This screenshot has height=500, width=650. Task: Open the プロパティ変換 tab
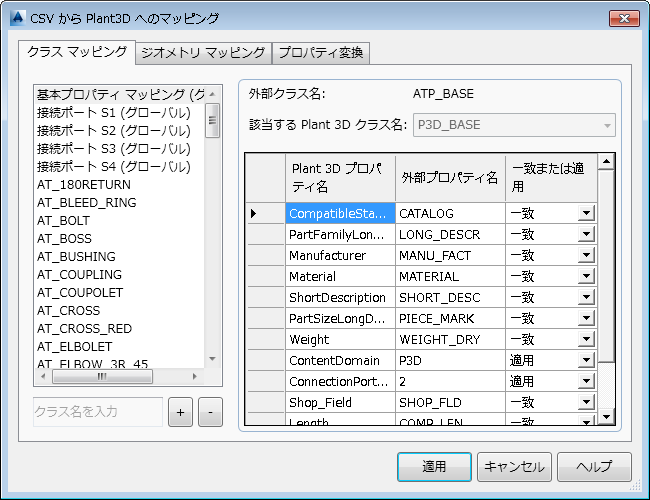(x=321, y=53)
